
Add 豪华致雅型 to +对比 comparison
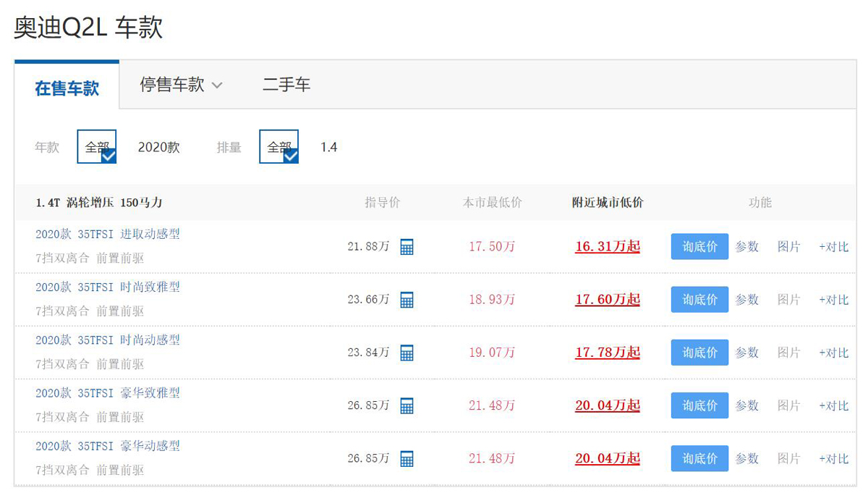pos(834,405)
